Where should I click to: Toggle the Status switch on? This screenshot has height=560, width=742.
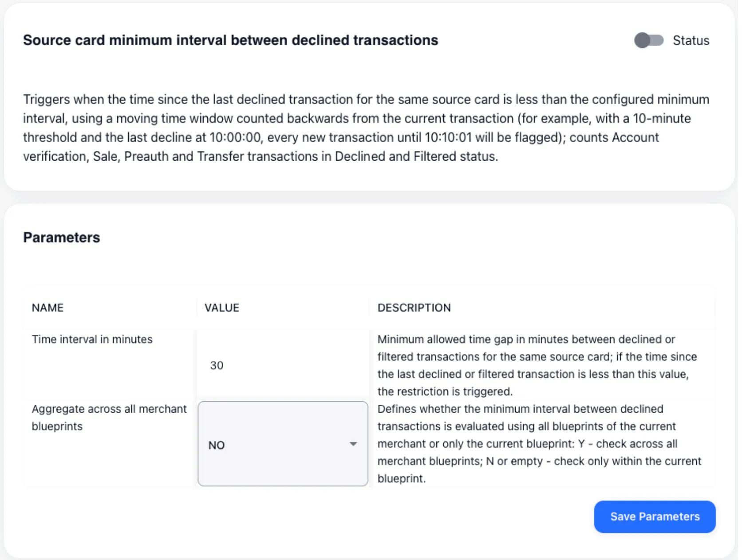[648, 40]
